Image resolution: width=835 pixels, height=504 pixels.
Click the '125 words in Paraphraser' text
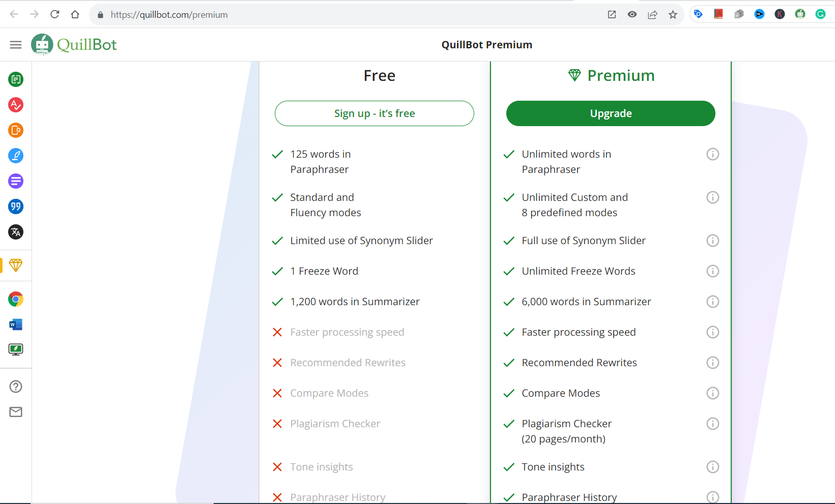click(x=321, y=162)
